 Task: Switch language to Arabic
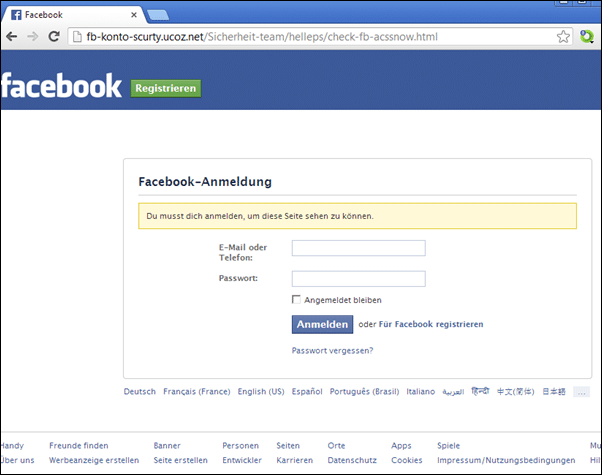pos(453,392)
